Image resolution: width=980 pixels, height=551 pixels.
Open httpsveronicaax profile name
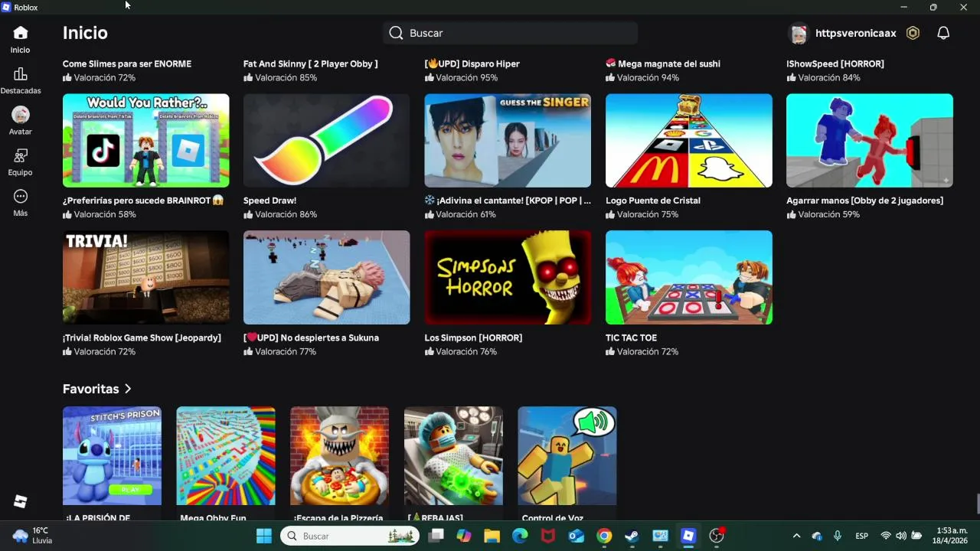(x=855, y=34)
